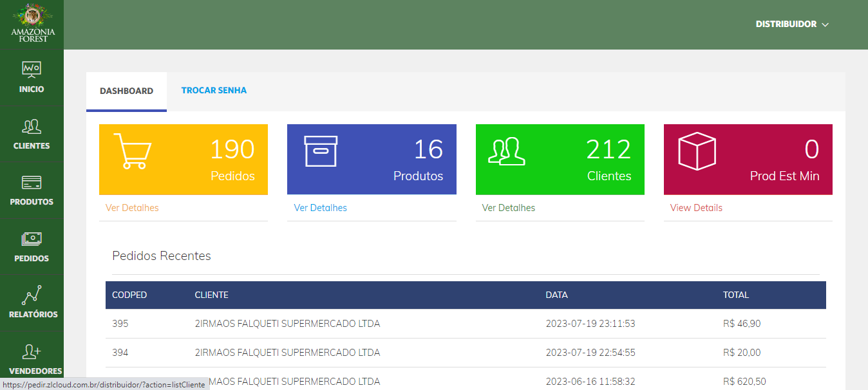Select the Relatórios chart icon
Screen dimensions: 868x390
pyautogui.click(x=32, y=295)
